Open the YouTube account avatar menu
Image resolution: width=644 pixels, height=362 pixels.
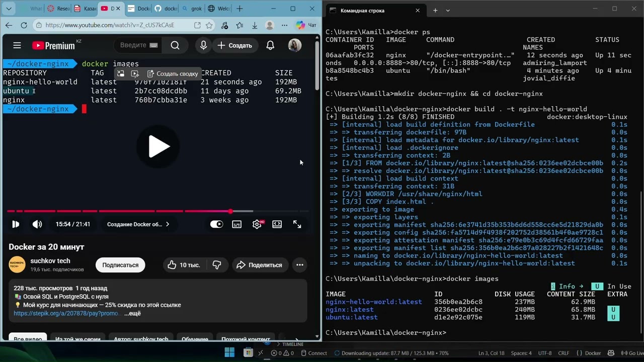295,45
